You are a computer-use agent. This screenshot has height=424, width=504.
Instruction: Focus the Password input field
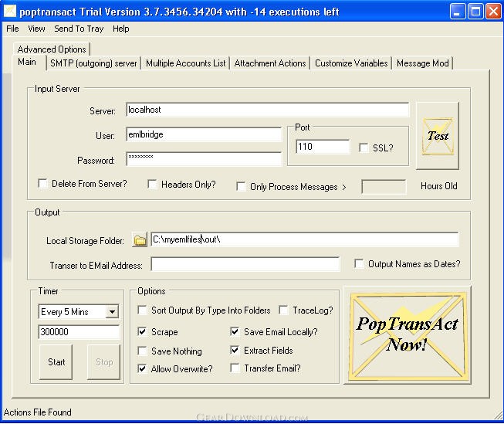tap(204, 159)
